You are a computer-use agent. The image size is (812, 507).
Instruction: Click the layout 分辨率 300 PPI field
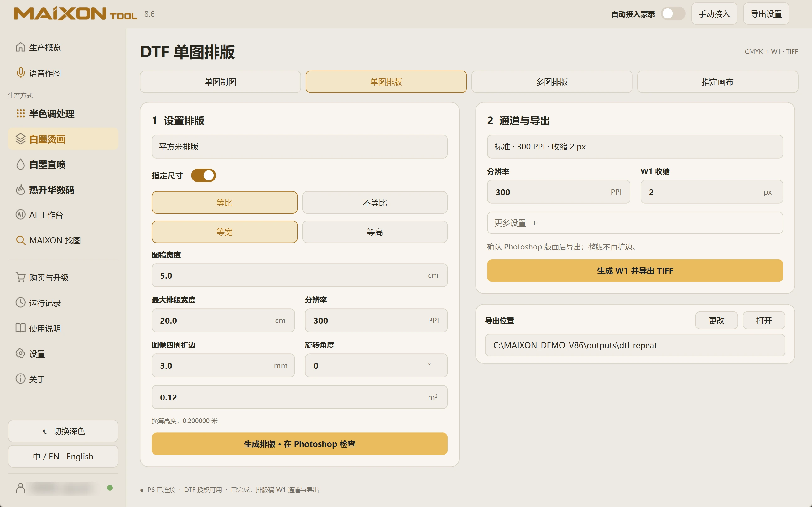[376, 320]
